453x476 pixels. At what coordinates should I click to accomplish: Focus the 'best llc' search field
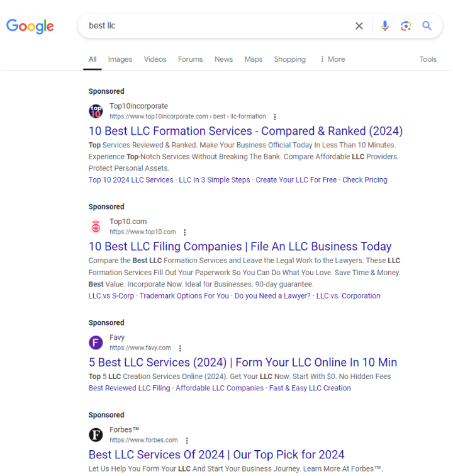pyautogui.click(x=214, y=26)
